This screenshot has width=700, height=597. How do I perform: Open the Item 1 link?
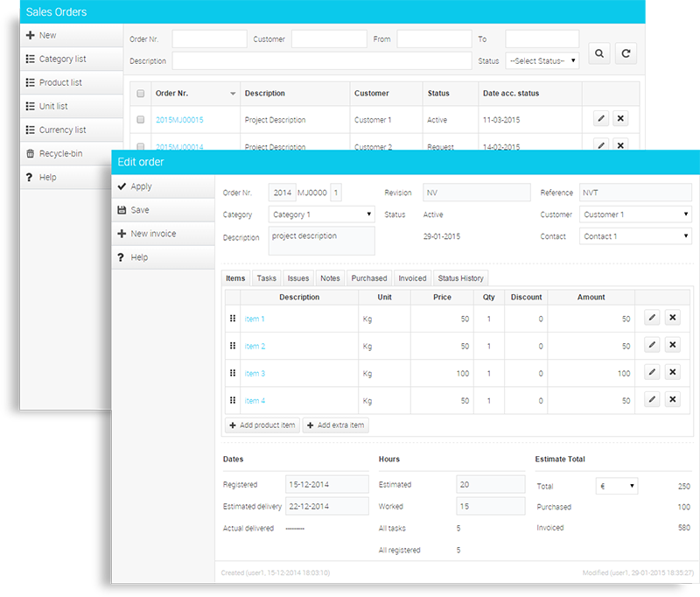tap(255, 320)
